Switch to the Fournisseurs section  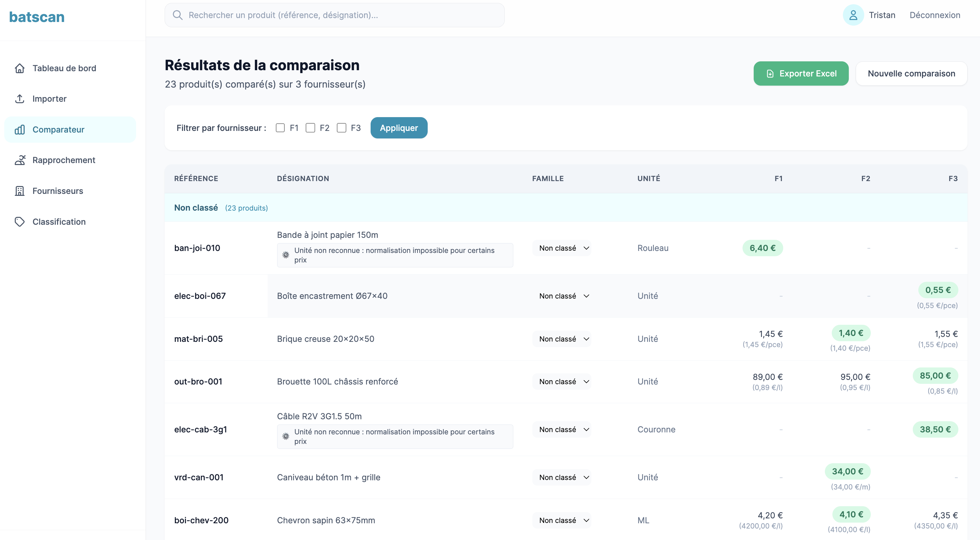[57, 191]
